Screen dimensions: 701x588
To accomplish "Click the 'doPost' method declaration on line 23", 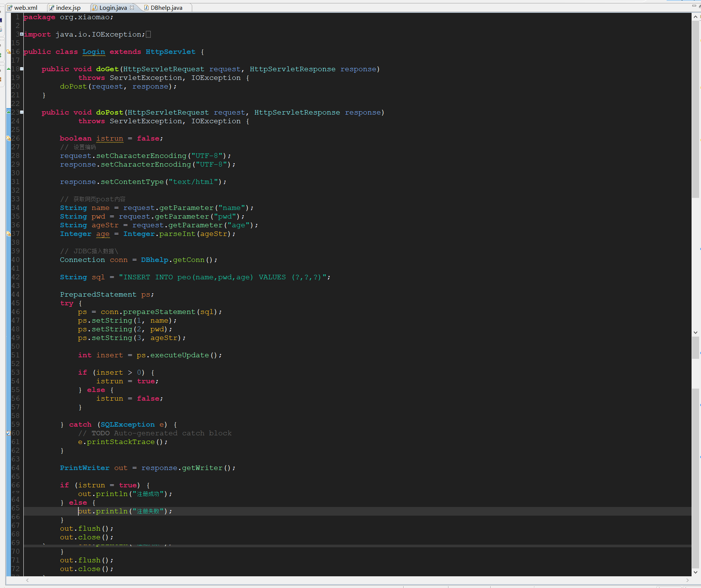I will click(110, 113).
